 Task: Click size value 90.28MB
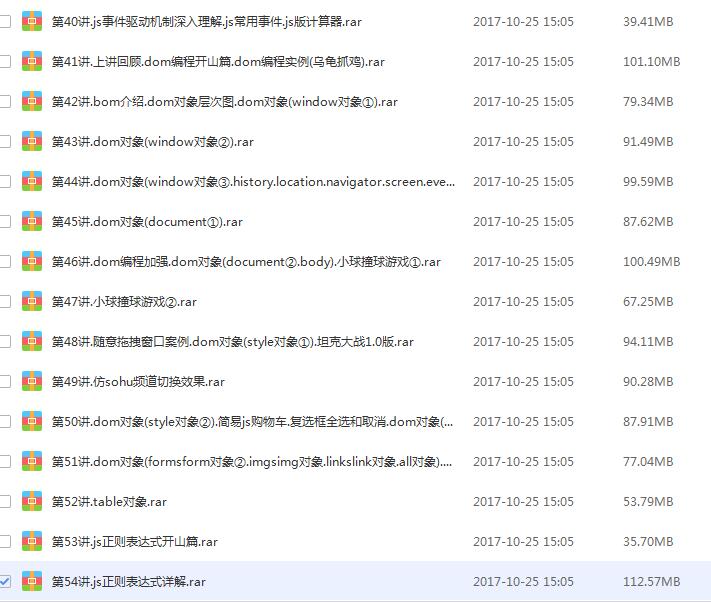click(648, 382)
